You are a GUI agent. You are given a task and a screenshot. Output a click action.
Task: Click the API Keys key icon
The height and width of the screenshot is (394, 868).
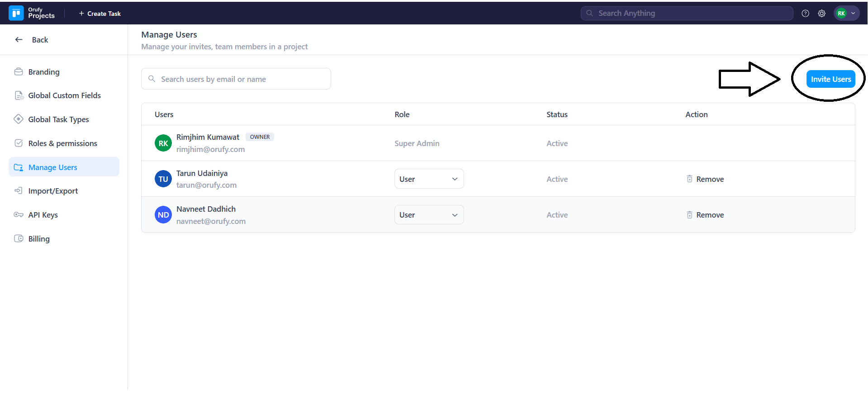pos(19,215)
